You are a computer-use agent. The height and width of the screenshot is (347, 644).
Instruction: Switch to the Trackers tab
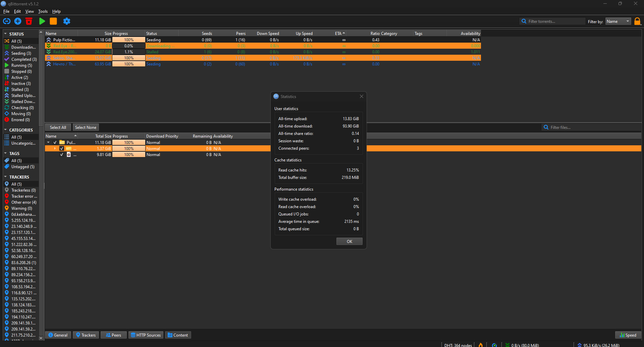[86, 335]
